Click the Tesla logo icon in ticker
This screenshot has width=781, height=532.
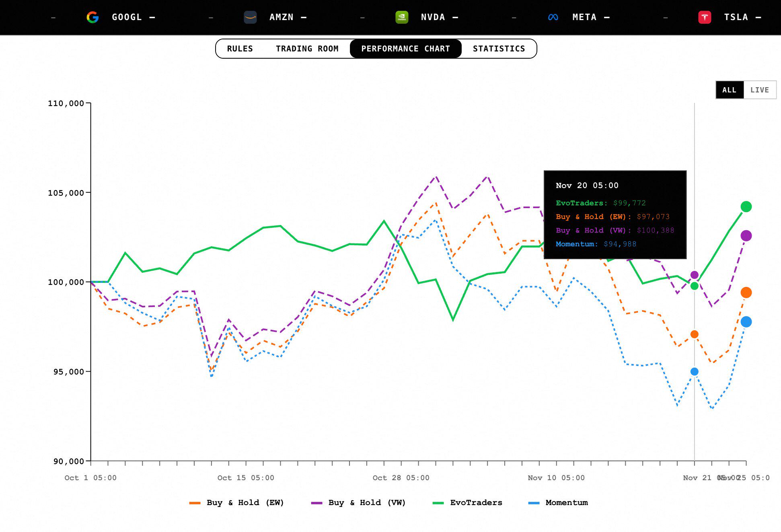pos(705,17)
